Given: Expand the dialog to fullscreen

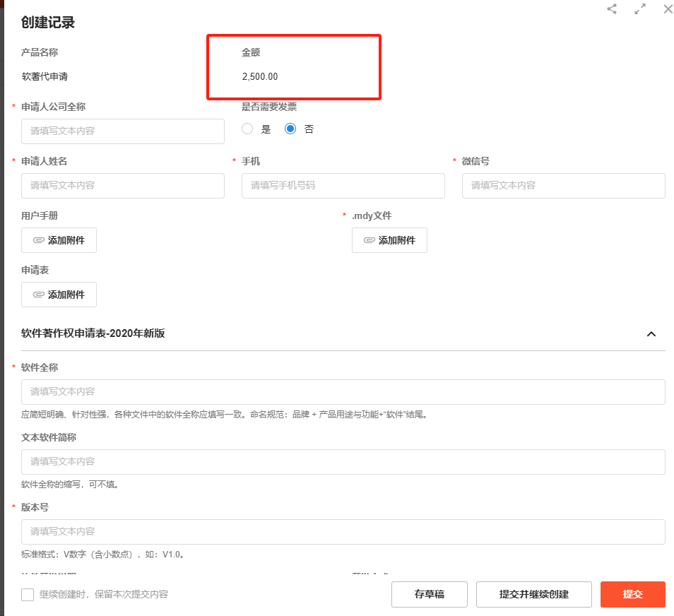Looking at the screenshot, I should (640, 9).
